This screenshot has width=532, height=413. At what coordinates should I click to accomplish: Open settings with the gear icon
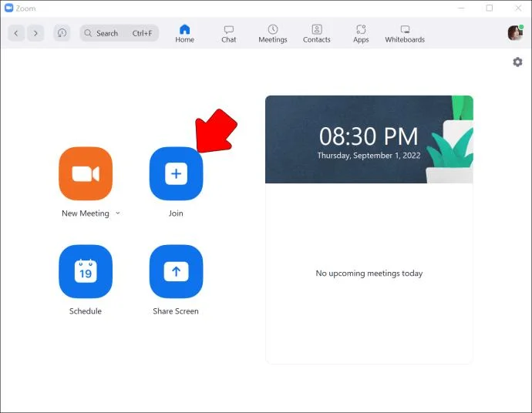click(x=517, y=62)
